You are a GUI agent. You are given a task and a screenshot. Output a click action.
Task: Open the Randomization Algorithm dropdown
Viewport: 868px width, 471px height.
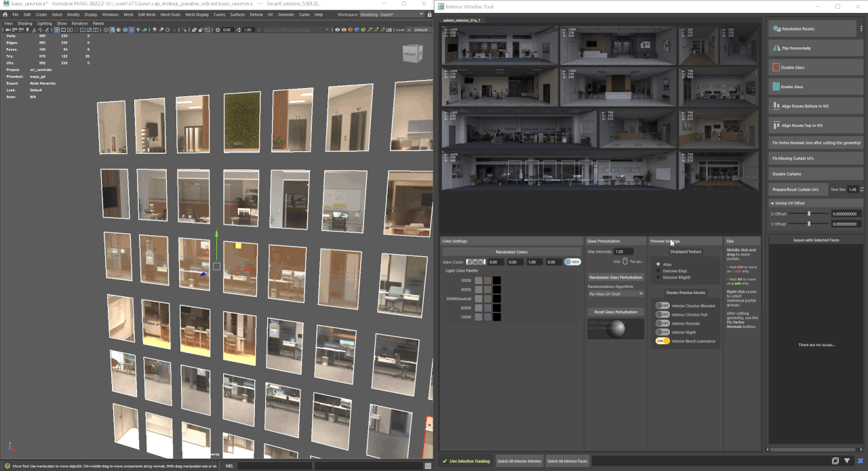[616, 293]
